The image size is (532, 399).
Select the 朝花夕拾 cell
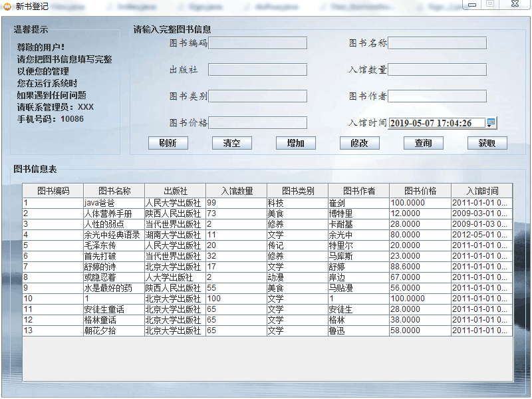tap(114, 331)
